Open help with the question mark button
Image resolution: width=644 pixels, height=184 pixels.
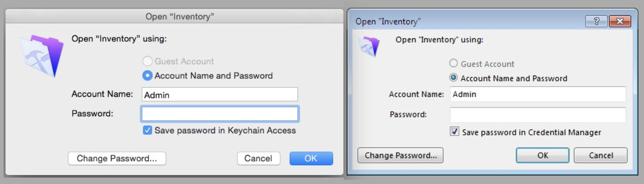coord(596,21)
